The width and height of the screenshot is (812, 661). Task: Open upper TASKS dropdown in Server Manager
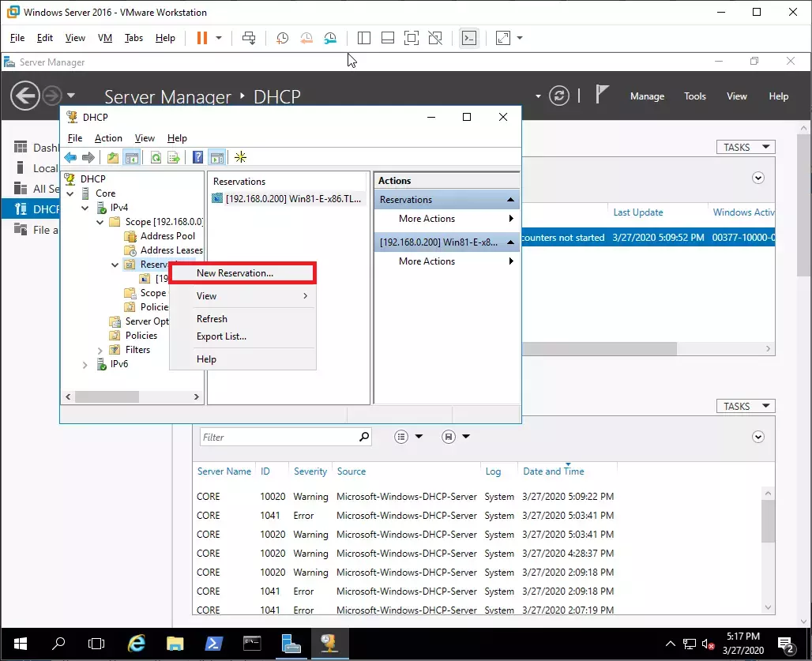pos(746,147)
